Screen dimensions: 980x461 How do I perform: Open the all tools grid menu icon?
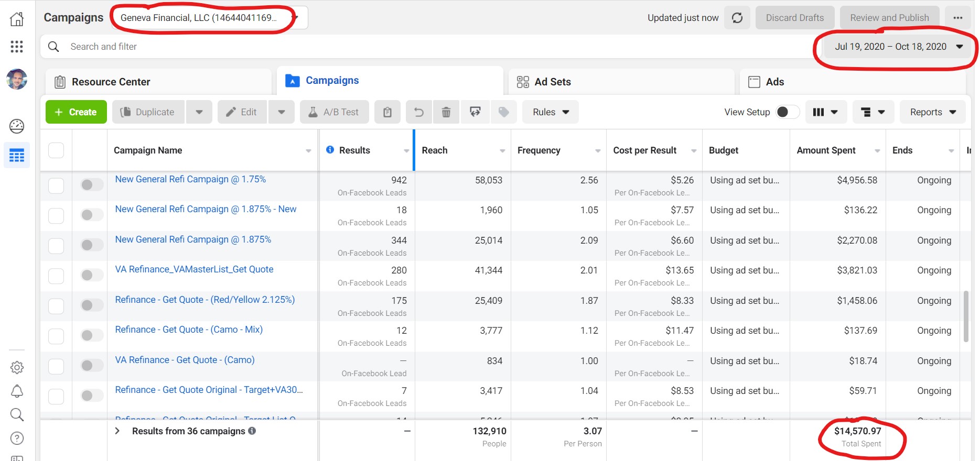(x=17, y=47)
